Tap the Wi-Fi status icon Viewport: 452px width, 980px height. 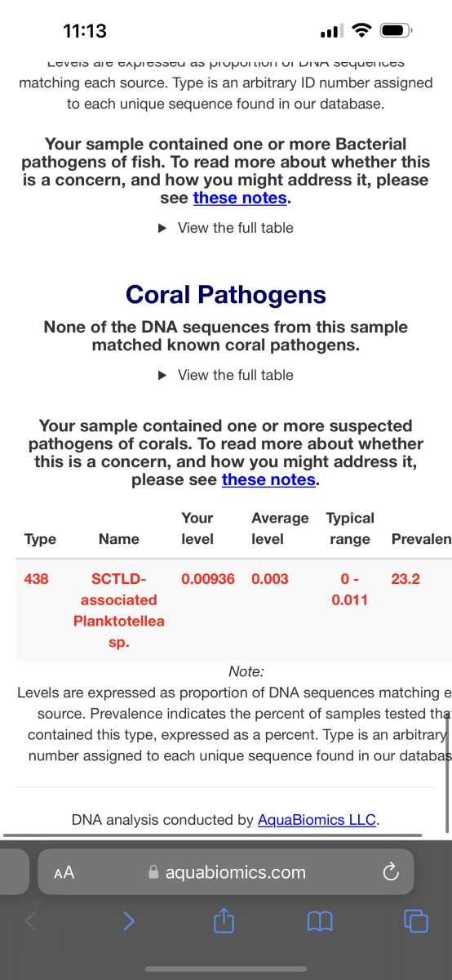pos(360,31)
